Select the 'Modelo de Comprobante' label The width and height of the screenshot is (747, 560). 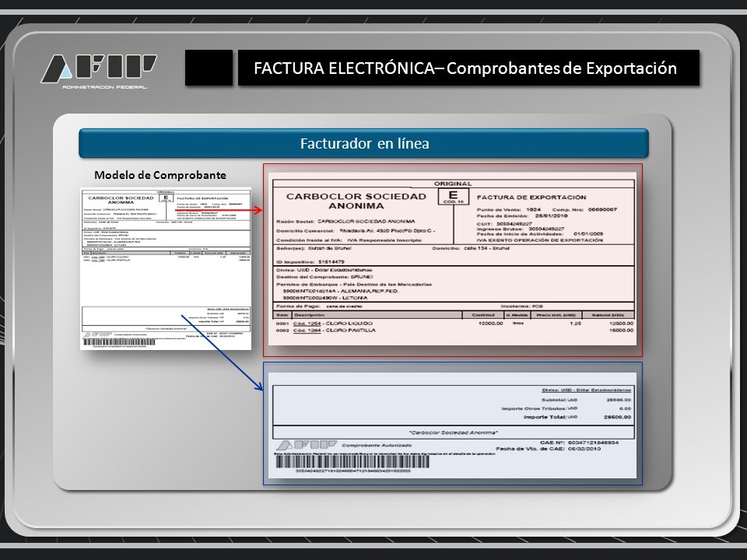(160, 175)
